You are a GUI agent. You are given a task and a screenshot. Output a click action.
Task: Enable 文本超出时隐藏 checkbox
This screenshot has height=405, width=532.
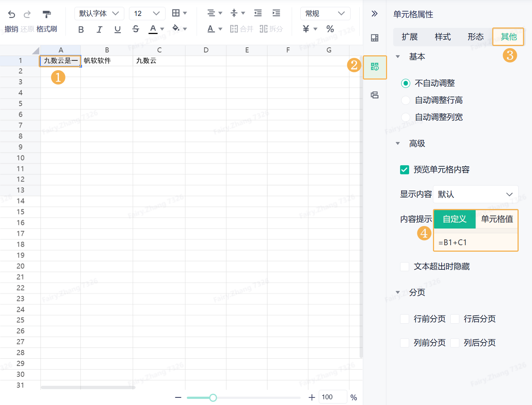coord(405,267)
